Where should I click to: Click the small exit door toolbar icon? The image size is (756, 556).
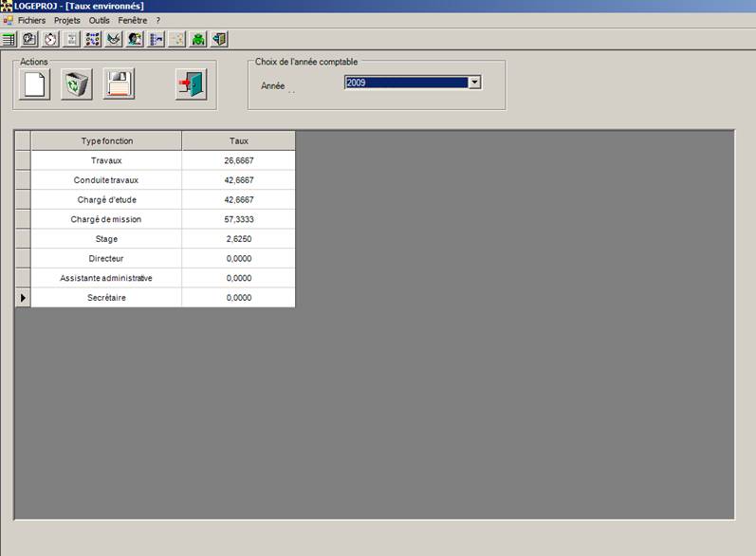219,39
